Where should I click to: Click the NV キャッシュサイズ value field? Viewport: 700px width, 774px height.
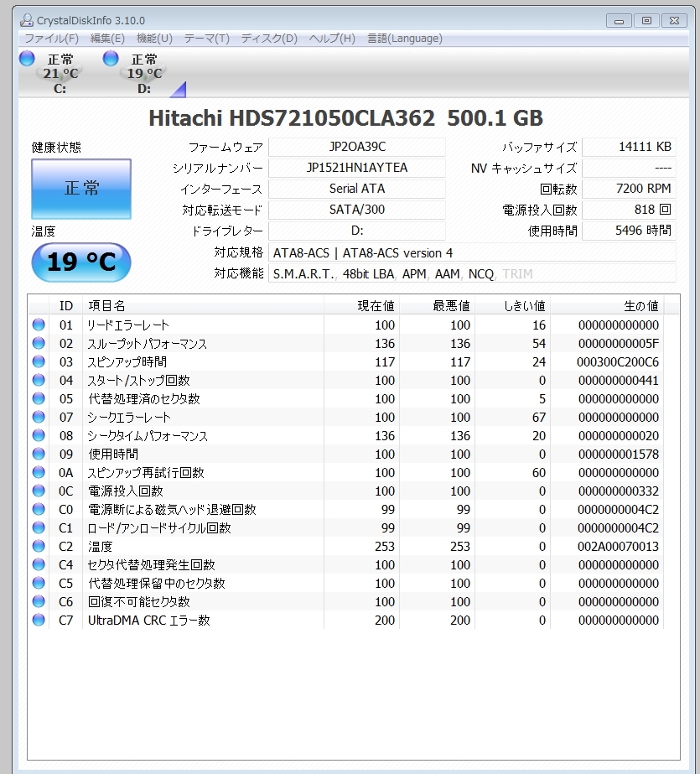click(629, 168)
